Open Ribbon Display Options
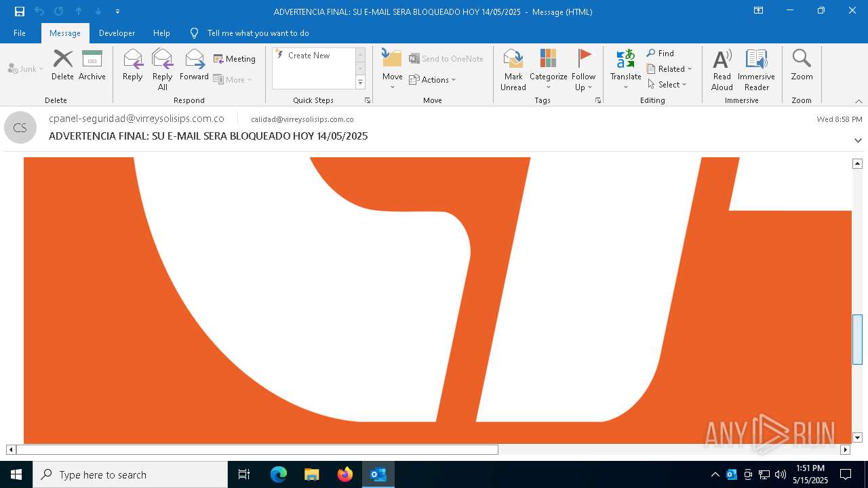Viewport: 868px width, 488px height. 759,11
